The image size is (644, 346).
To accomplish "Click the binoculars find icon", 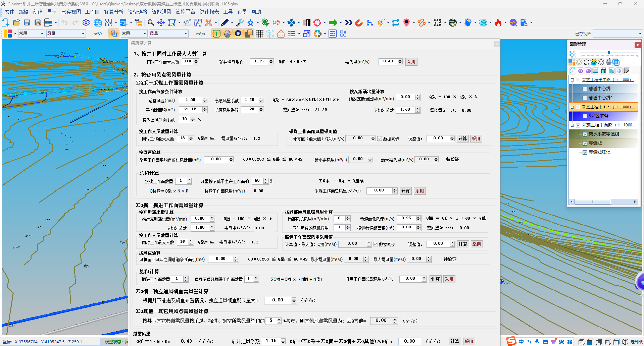I will (198, 22).
